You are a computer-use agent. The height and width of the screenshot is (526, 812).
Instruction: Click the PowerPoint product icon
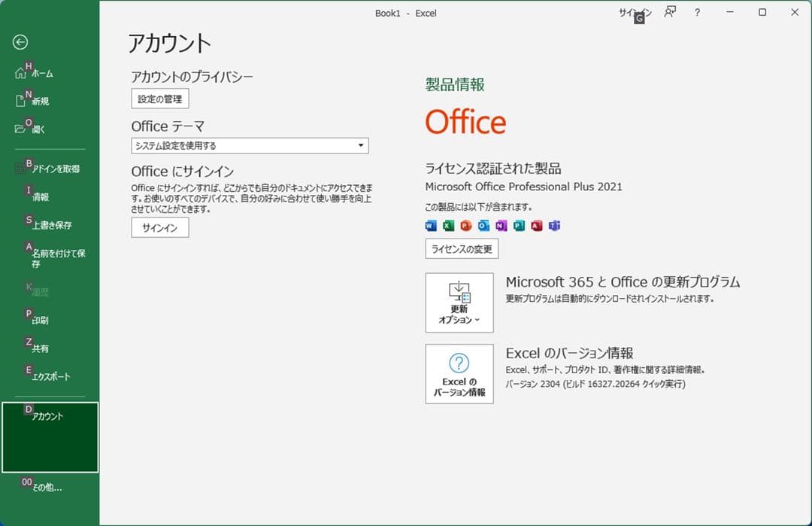[x=466, y=225]
